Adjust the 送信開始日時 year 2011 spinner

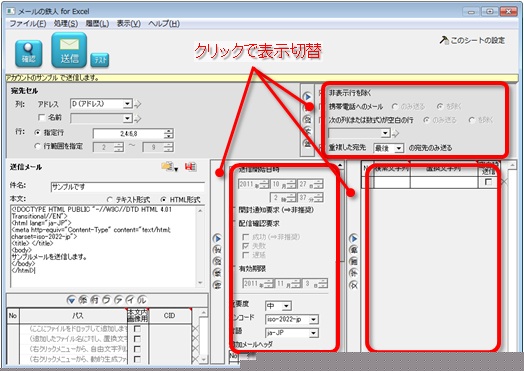coord(264,184)
